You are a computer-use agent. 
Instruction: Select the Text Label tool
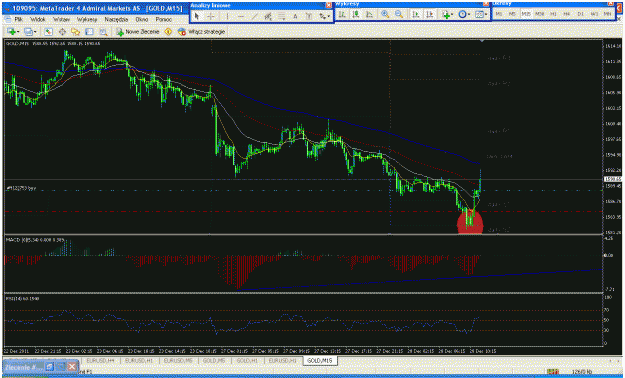(x=309, y=16)
